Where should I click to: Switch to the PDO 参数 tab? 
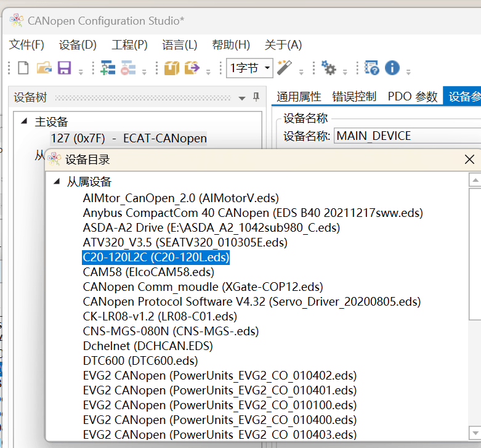click(x=412, y=96)
